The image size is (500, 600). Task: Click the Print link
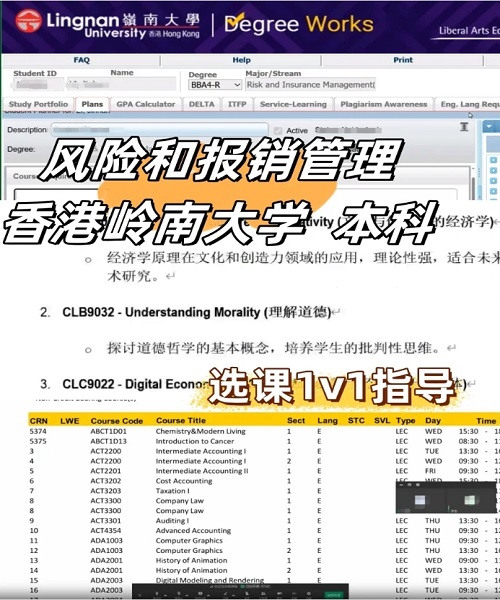click(403, 60)
